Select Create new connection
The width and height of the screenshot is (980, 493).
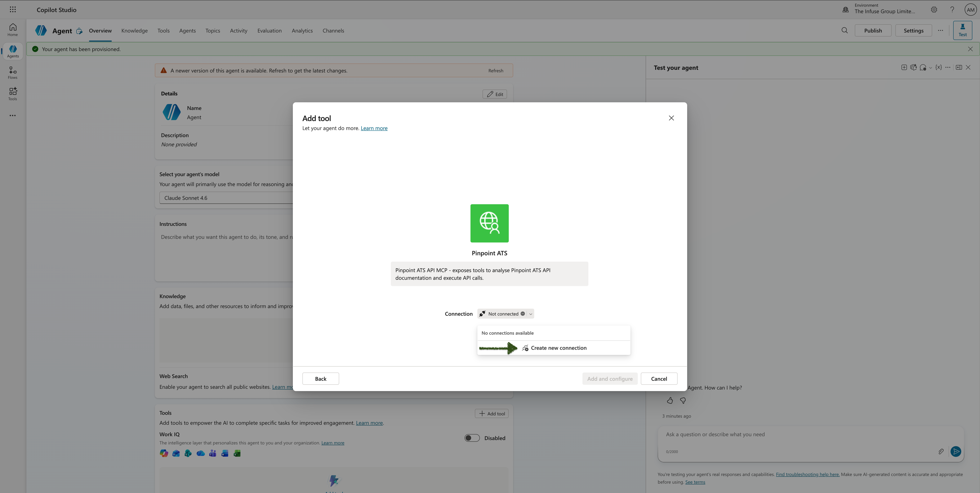pyautogui.click(x=554, y=348)
